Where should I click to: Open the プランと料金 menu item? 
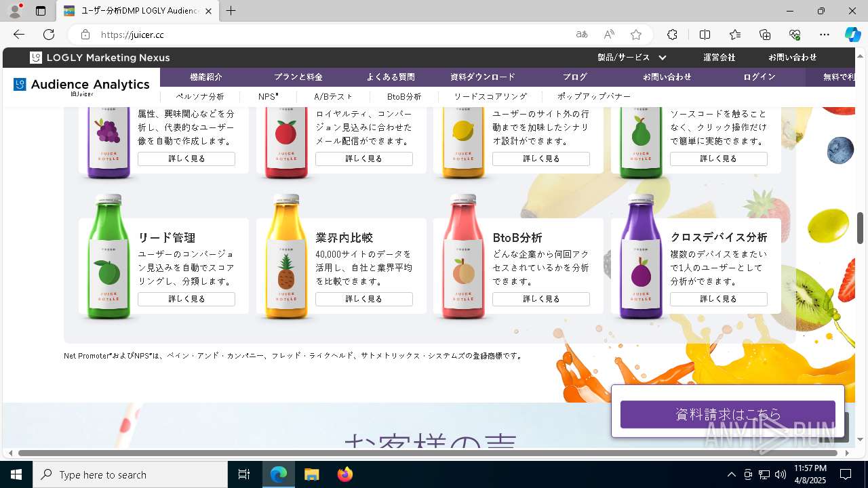298,77
